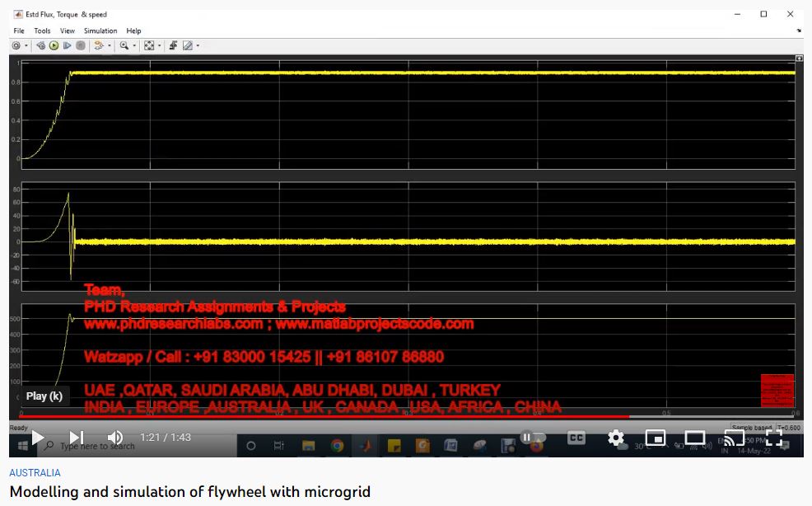Expand the zoom tool dropdown arrow
Viewport: 812px width, 506px height.
tap(134, 45)
